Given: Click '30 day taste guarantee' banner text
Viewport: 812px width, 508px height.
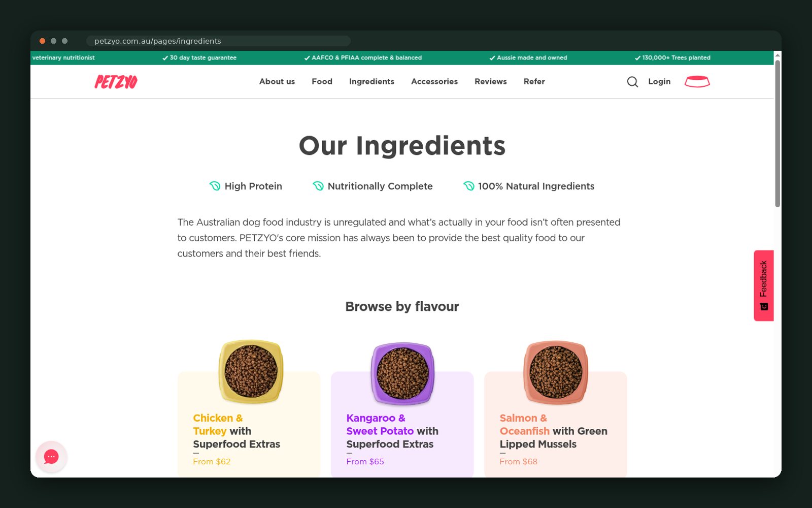Looking at the screenshot, I should 203,58.
